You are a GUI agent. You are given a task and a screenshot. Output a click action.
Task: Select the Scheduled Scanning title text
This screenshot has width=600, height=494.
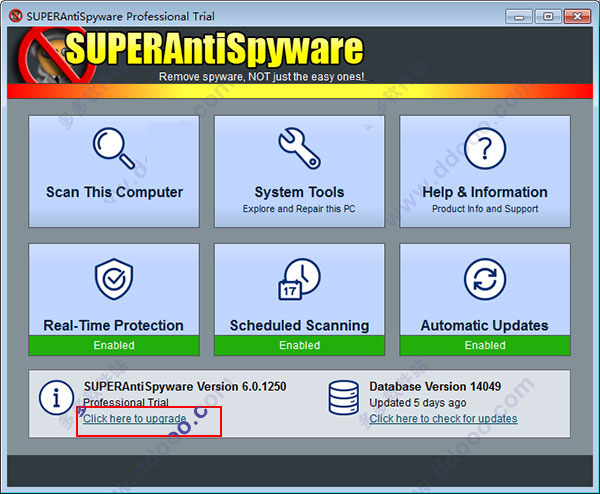(x=299, y=325)
